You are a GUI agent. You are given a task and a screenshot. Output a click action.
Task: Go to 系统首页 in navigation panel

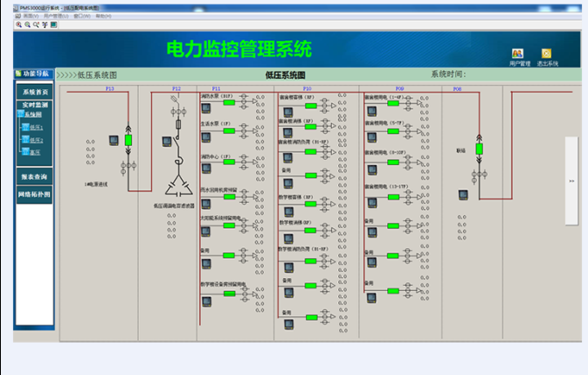click(x=35, y=91)
